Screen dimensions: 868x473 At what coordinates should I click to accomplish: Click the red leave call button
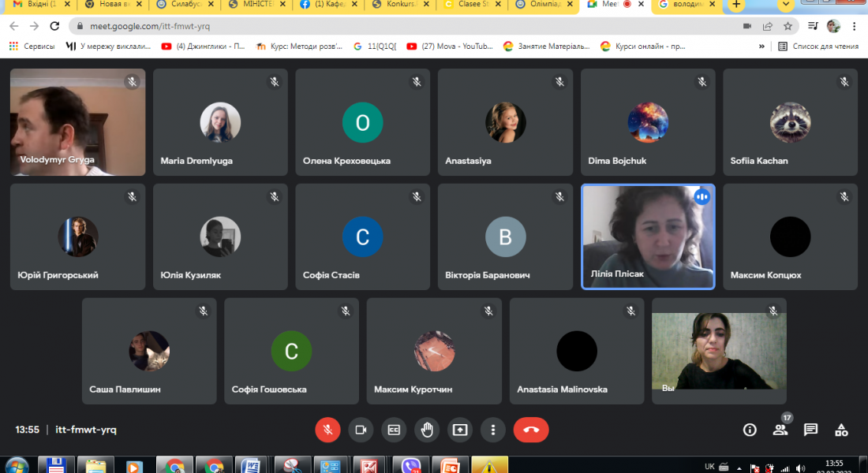(x=530, y=430)
